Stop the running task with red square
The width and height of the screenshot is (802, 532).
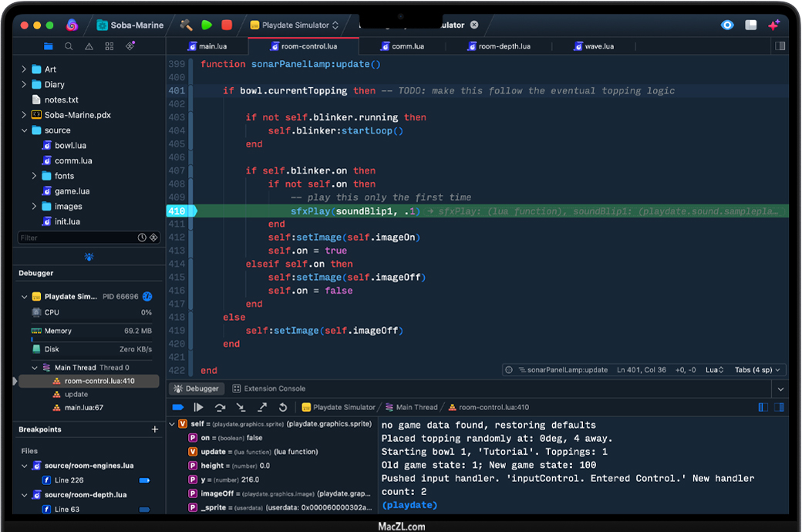(x=227, y=25)
